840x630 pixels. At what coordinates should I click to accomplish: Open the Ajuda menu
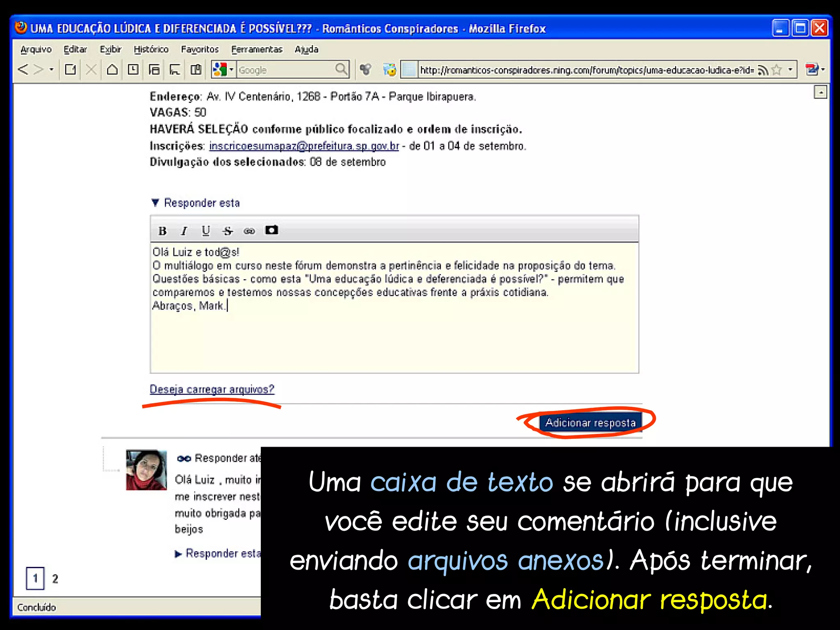click(x=306, y=49)
